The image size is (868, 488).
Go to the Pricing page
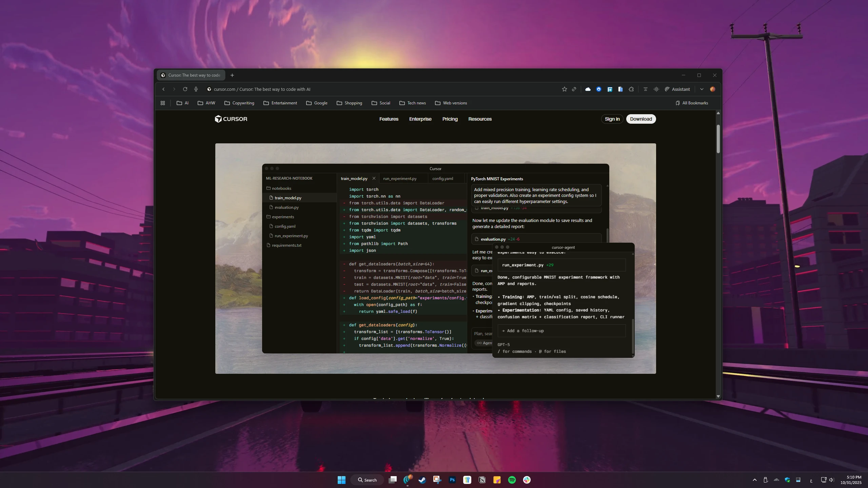tap(450, 119)
